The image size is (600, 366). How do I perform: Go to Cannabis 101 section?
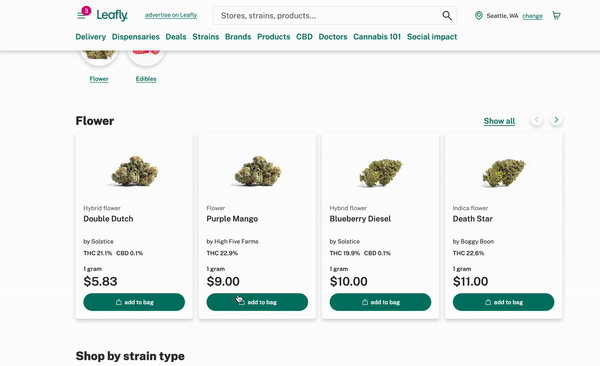click(x=377, y=37)
